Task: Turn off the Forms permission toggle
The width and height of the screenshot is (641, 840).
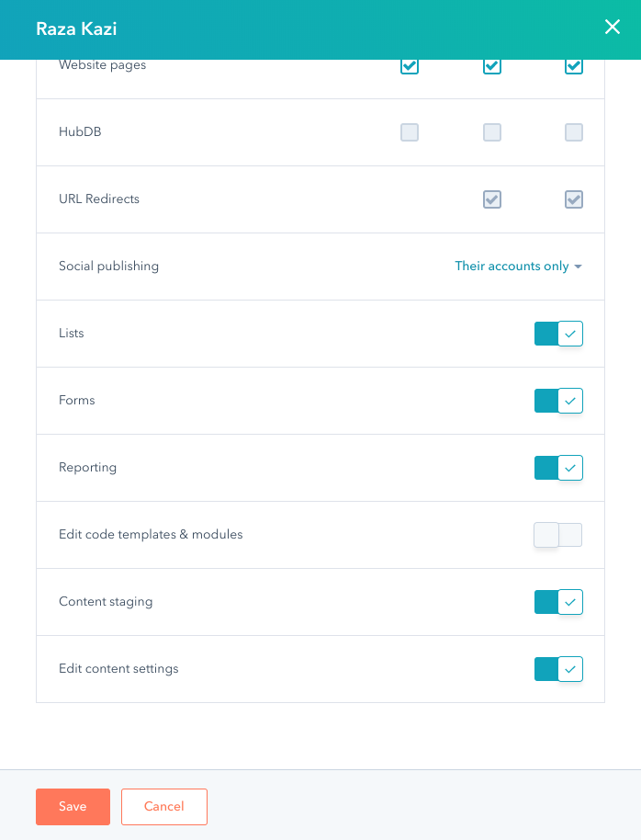Action: [558, 401]
